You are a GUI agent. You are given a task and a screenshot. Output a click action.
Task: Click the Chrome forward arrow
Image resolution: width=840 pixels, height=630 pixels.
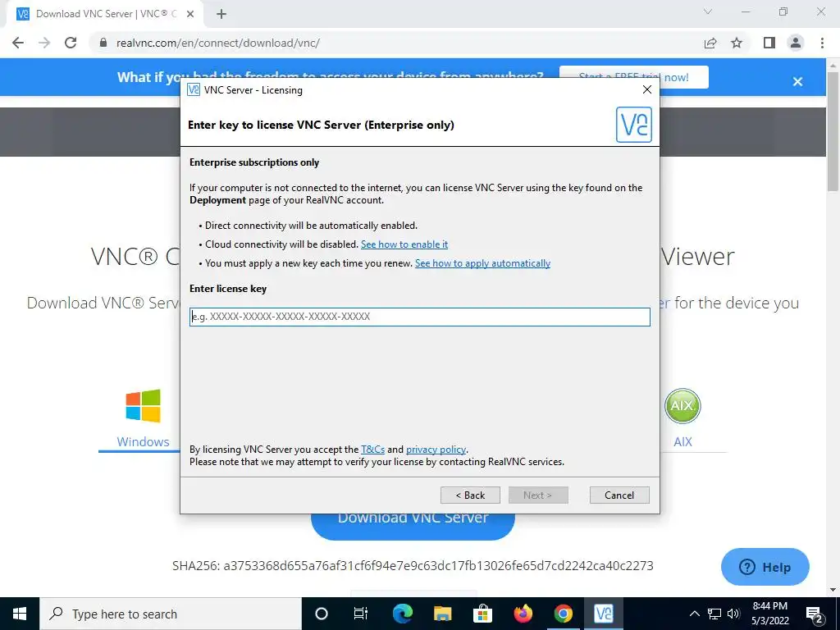(x=44, y=43)
